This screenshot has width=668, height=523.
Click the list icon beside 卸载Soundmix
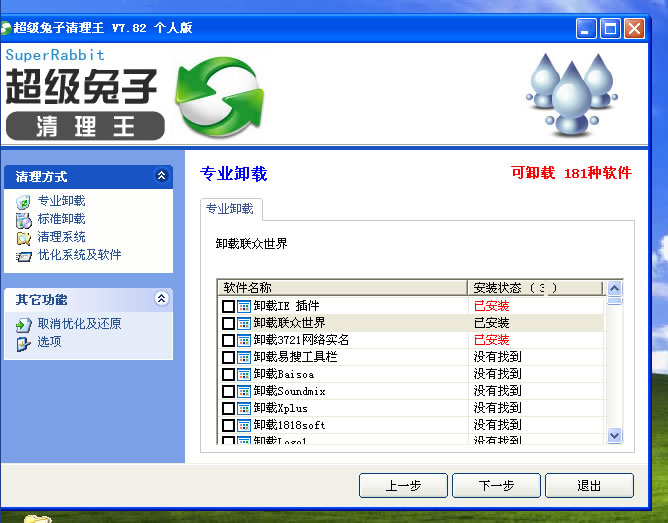[x=244, y=391]
